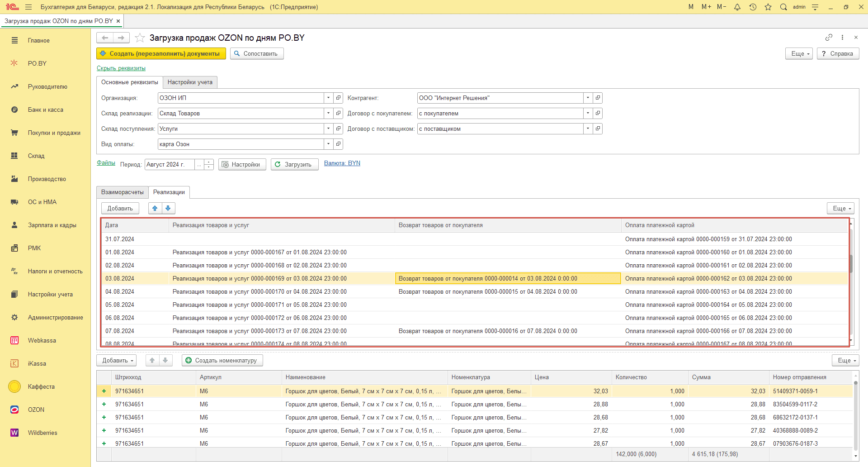Switch to Настройки учета tab
This screenshot has height=467, width=868.
click(x=190, y=82)
